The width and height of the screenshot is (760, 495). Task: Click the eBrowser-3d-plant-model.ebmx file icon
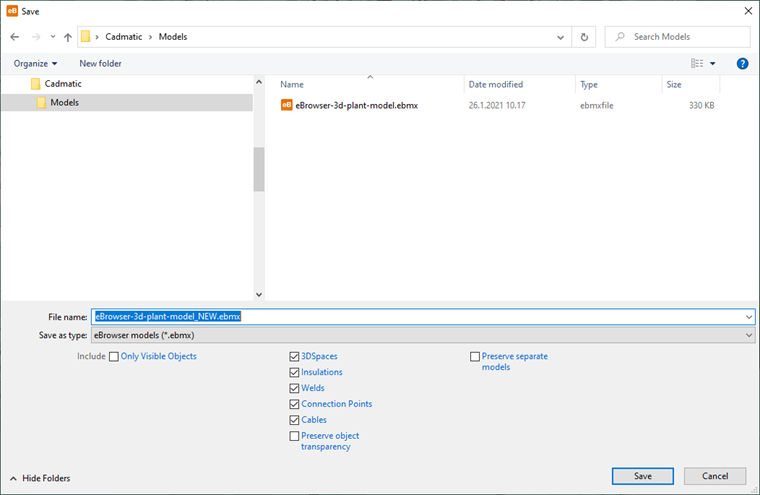[286, 103]
